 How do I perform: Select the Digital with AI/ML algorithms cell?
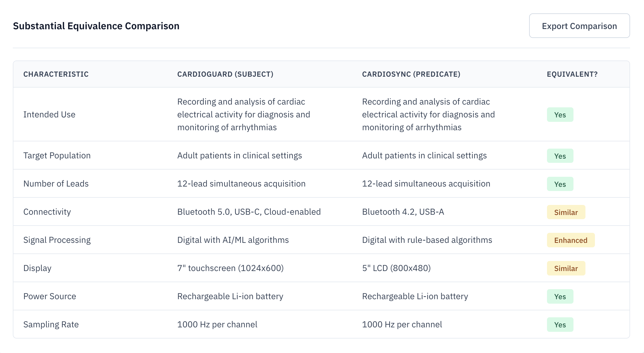233,240
